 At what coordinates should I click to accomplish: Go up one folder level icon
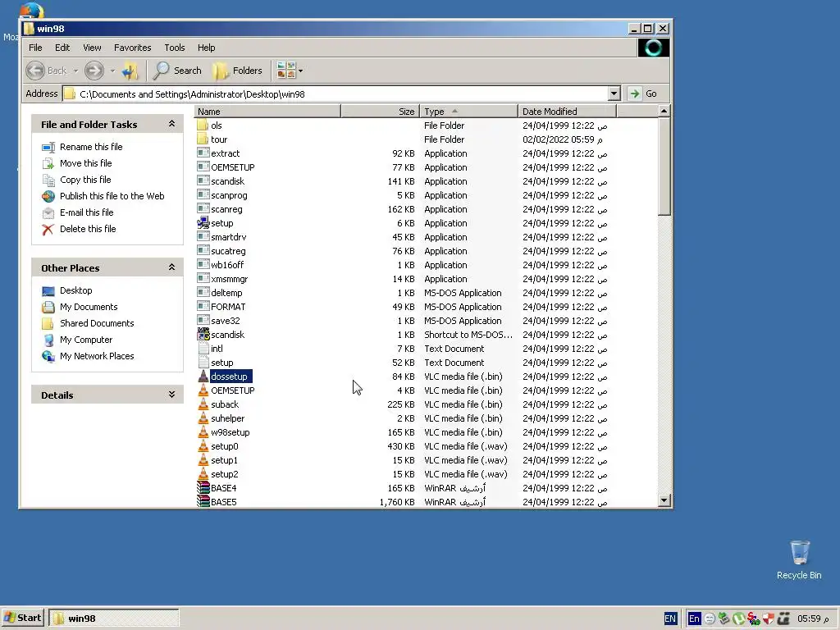(x=130, y=71)
